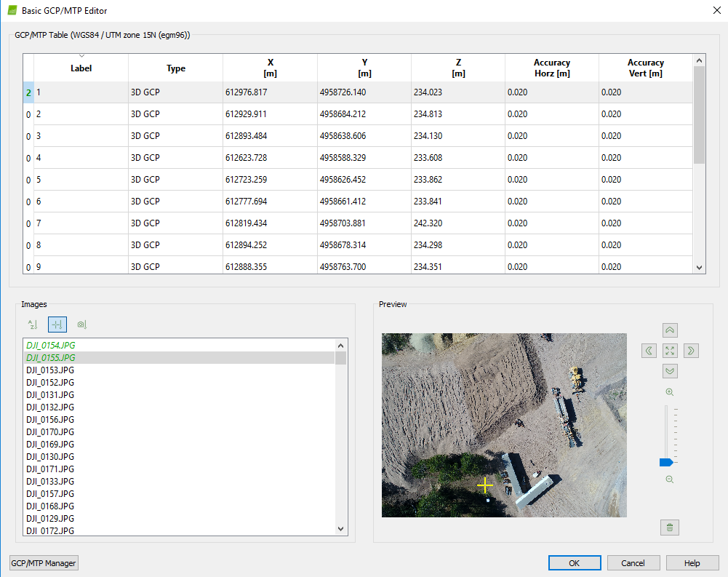Toggle sort images by distance to GCP

click(57, 325)
